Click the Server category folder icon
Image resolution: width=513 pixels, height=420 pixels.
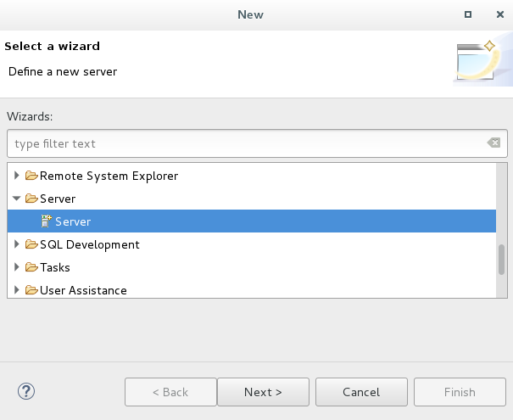tap(31, 199)
